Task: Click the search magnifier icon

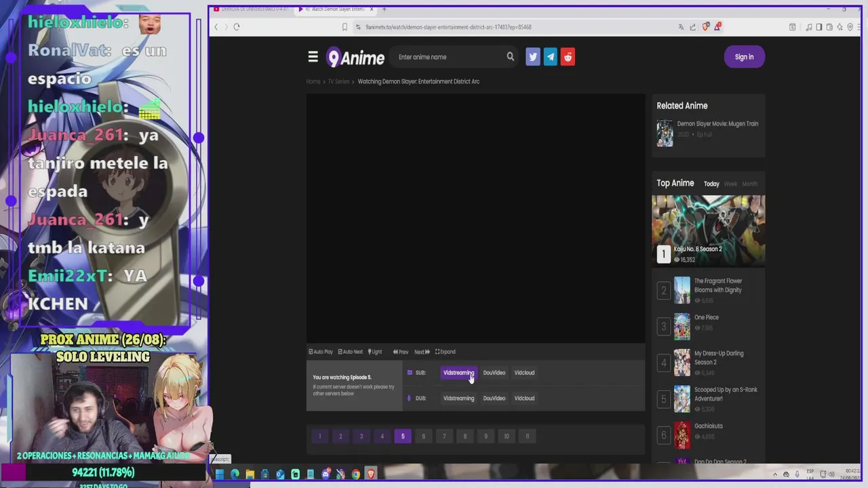Action: pyautogui.click(x=510, y=57)
